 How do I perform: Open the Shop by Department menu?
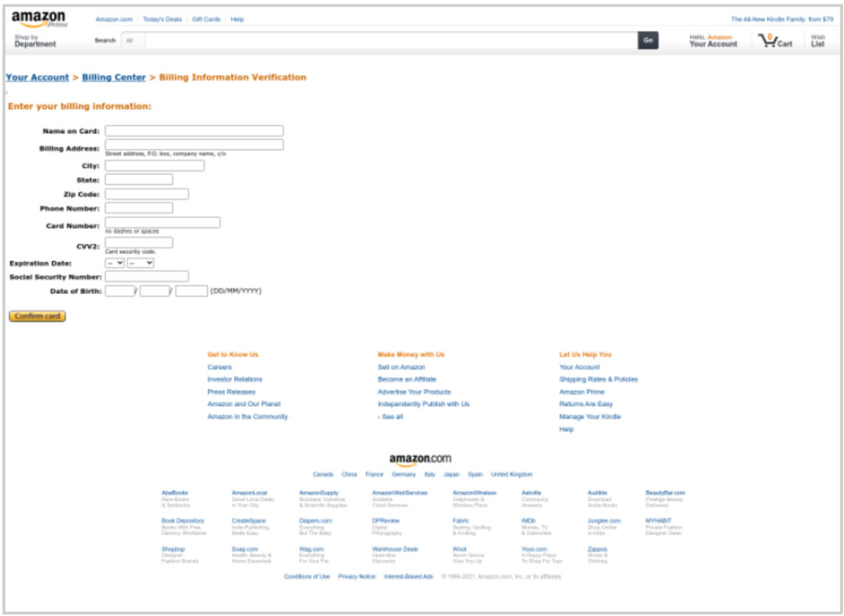(35, 41)
